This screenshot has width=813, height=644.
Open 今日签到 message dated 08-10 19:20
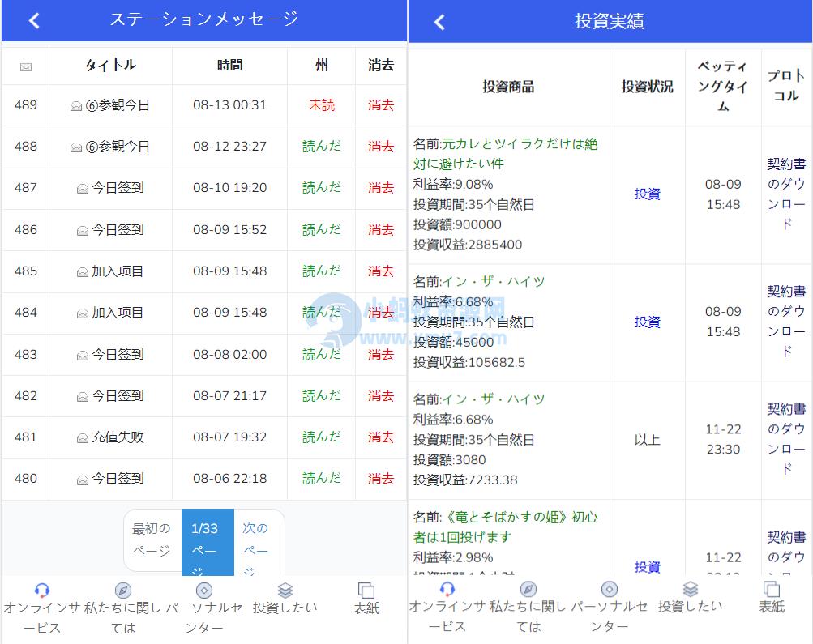point(118,188)
